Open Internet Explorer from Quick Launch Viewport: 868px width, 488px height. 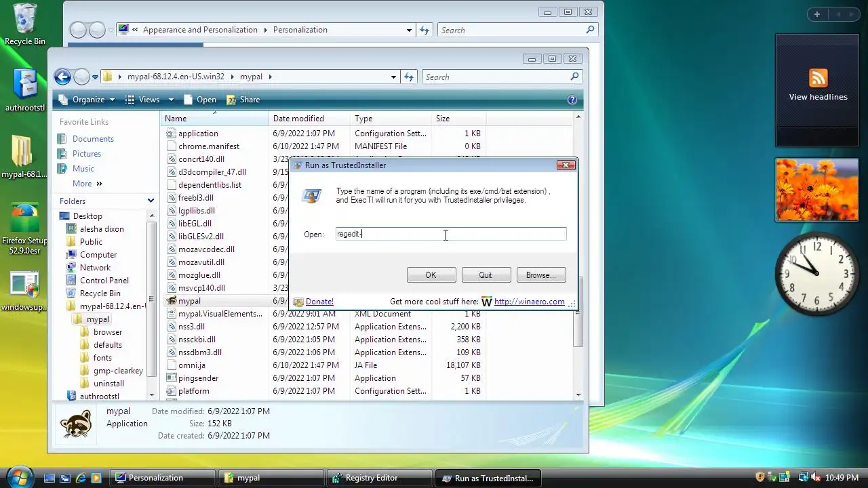click(80, 478)
